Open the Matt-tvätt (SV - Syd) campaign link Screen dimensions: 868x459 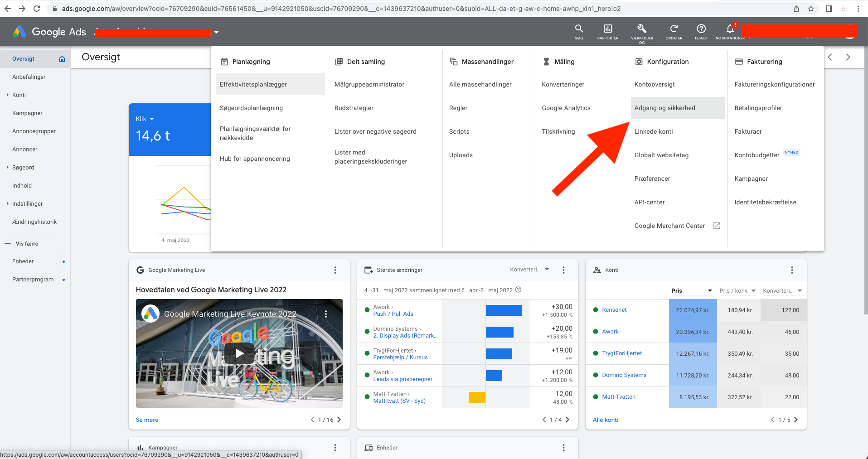coord(399,401)
